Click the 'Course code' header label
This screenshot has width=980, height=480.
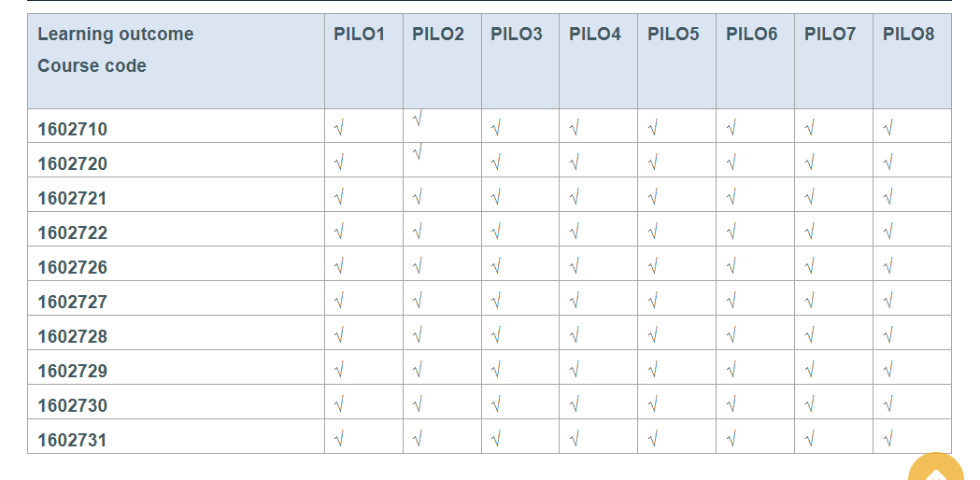92,66
